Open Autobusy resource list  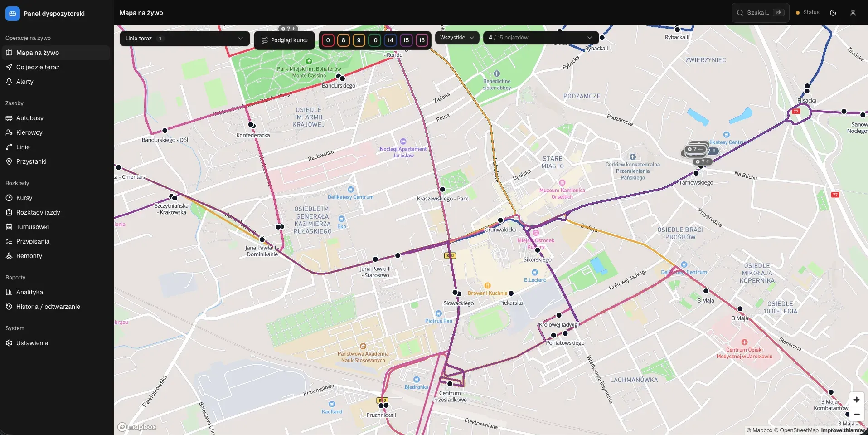coord(55,118)
